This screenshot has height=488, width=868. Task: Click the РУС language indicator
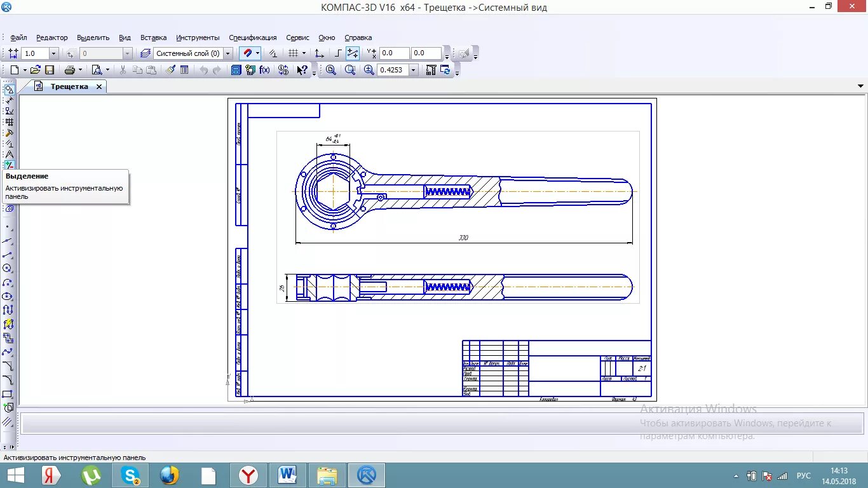[804, 475]
